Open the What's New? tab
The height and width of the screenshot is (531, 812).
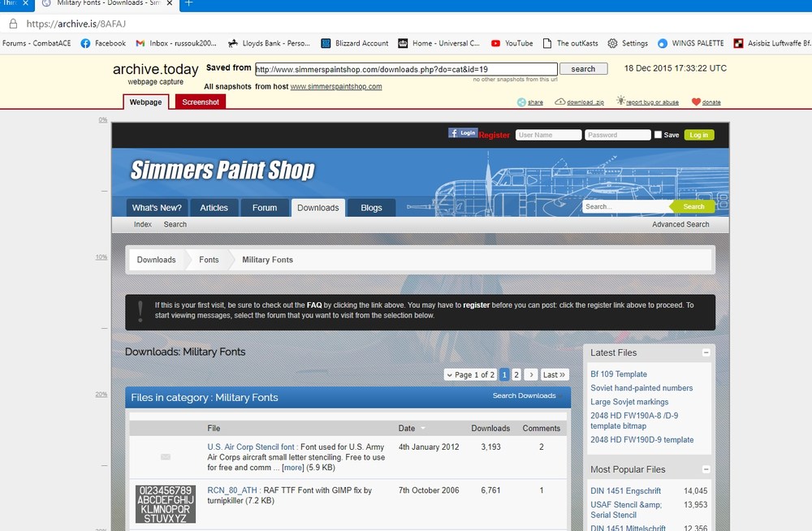click(157, 208)
